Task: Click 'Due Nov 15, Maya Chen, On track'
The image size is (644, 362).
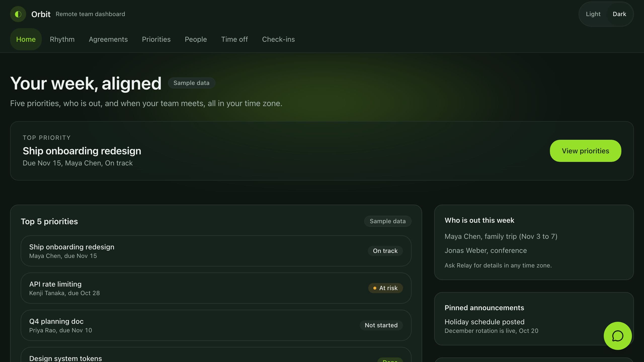Action: (x=77, y=163)
